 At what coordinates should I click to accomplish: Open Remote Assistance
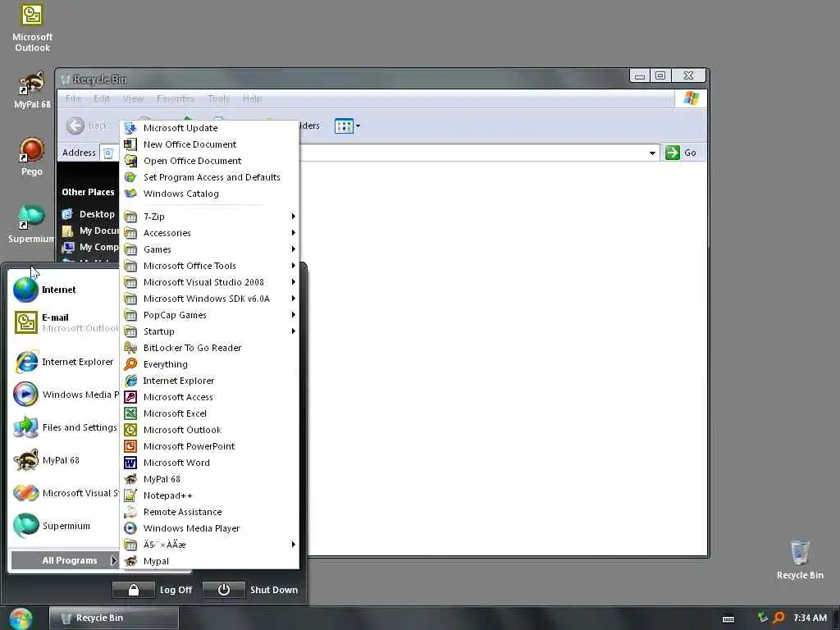tap(209, 512)
